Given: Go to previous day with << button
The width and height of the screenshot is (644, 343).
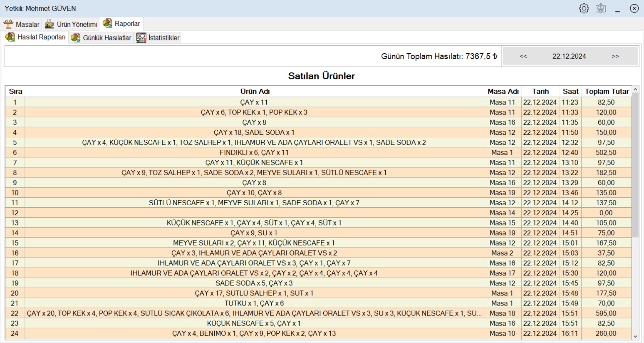Looking at the screenshot, I should coord(523,56).
